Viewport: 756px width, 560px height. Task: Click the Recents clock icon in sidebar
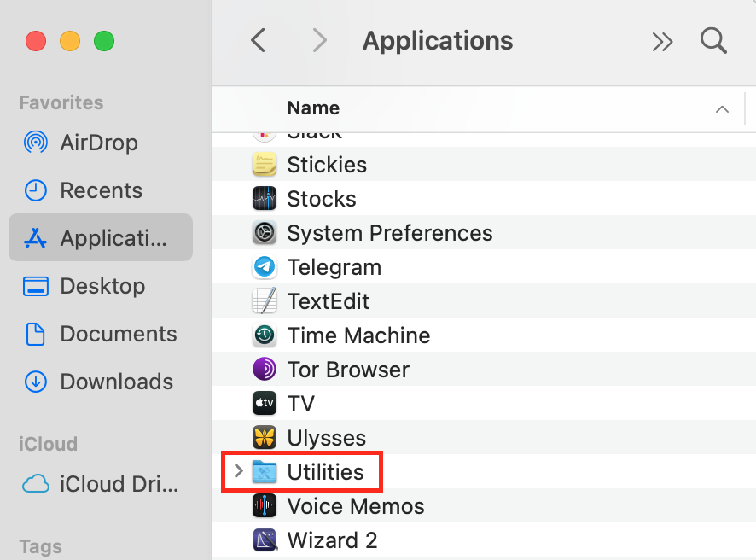36,190
